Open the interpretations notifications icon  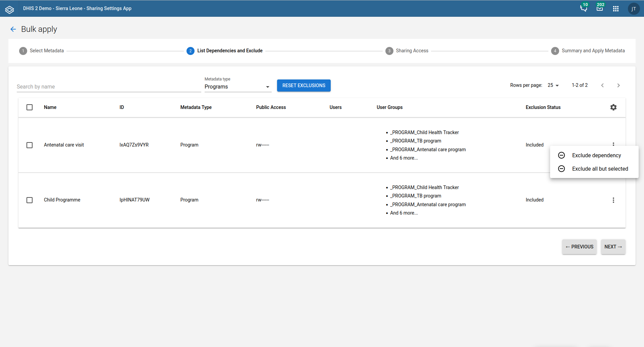point(584,9)
